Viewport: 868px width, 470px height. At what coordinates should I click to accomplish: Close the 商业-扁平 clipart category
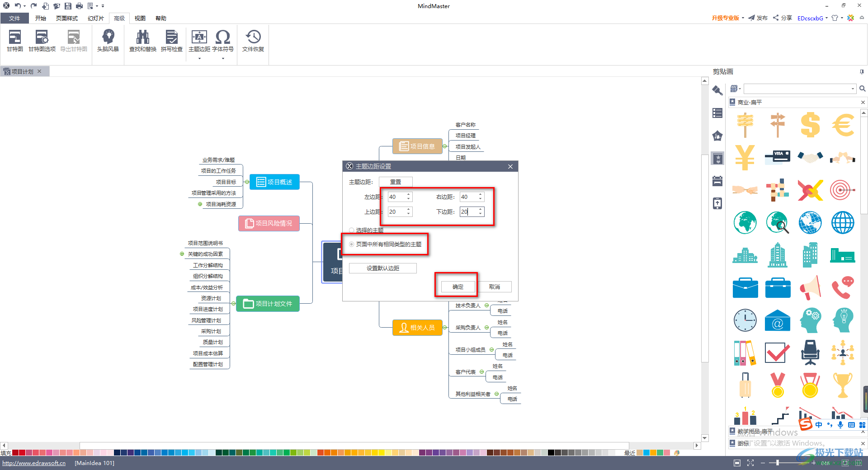pyautogui.click(x=863, y=103)
